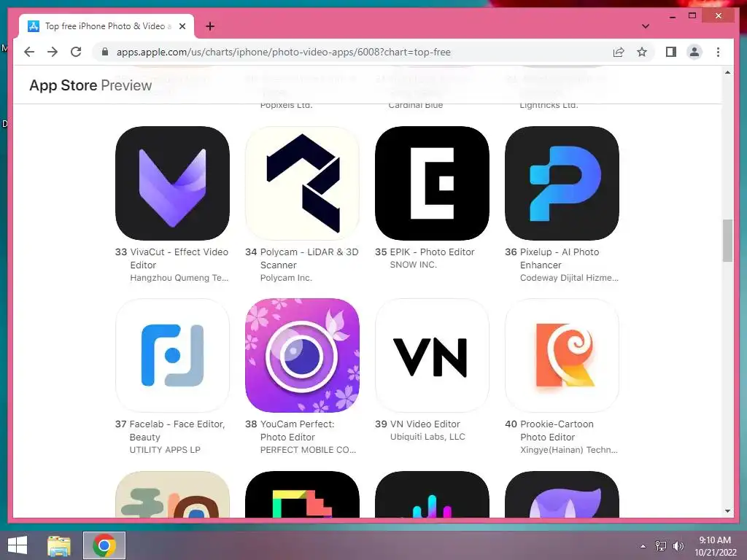Open Chrome three-dot menu
The image size is (747, 560).
(x=718, y=52)
